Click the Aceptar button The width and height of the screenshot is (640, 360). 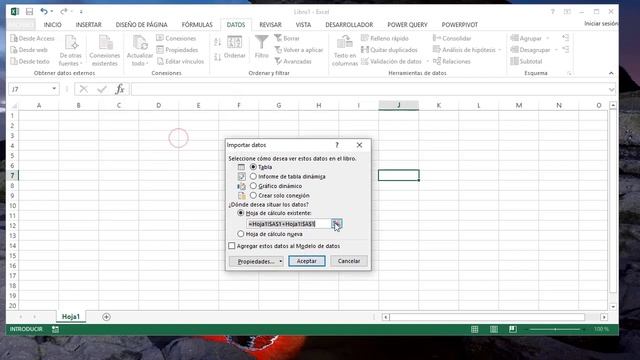(307, 261)
